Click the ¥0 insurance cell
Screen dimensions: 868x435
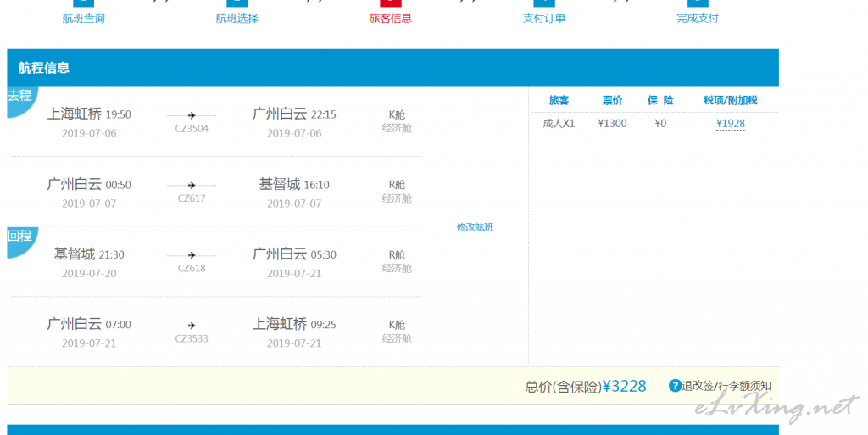point(660,124)
